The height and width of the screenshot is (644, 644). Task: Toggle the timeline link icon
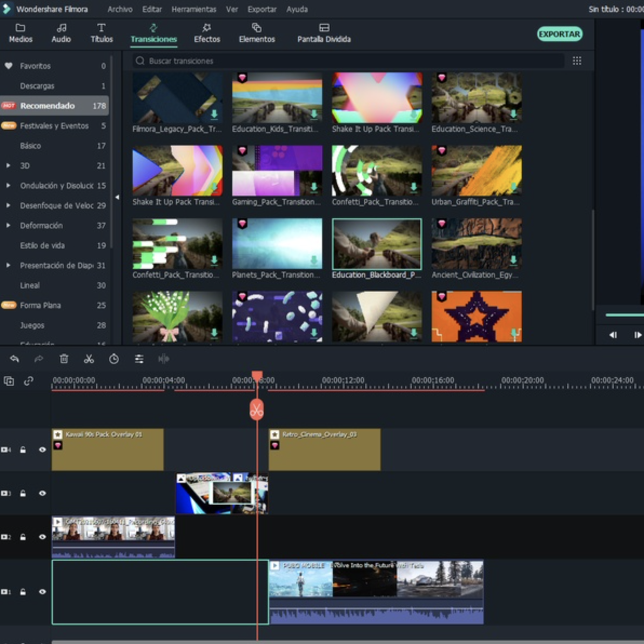pos(29,381)
